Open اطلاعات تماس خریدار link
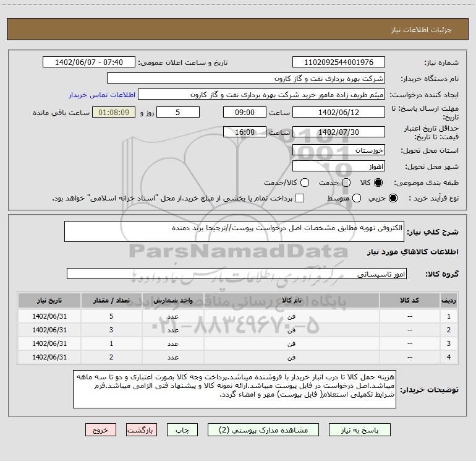The height and width of the screenshot is (461, 476). click(102, 95)
